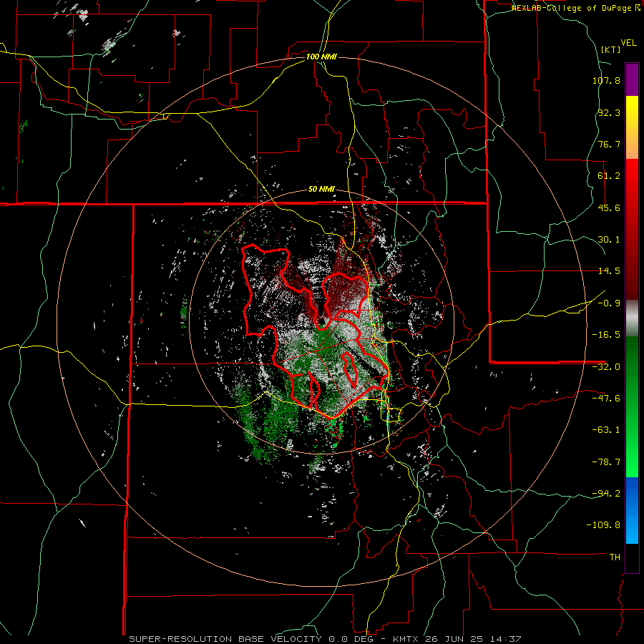Click the -32.0 velocity scale value
Image resolution: width=644 pixels, height=644 pixels.
(x=606, y=367)
